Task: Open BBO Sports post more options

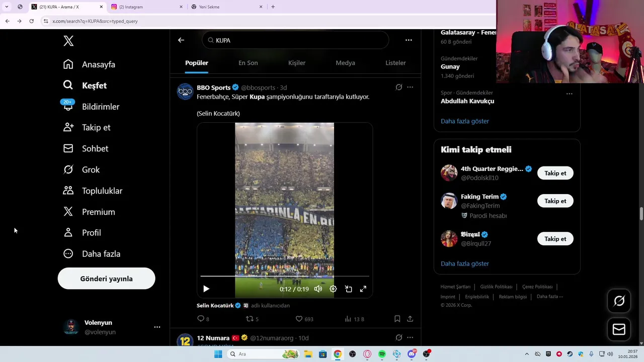Action: 410,87
